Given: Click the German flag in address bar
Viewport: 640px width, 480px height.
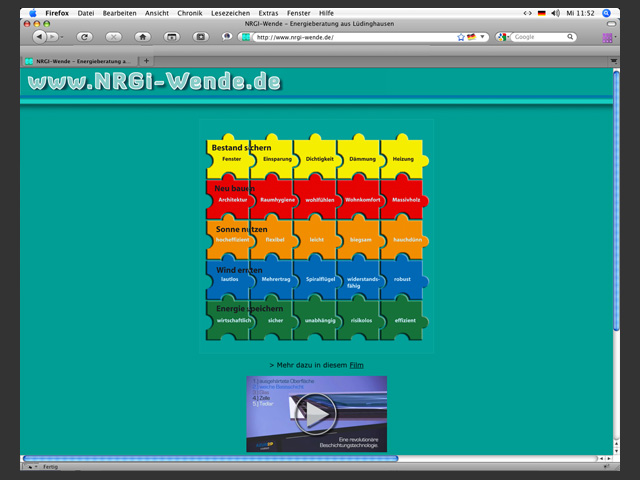Looking at the screenshot, I should [471, 37].
